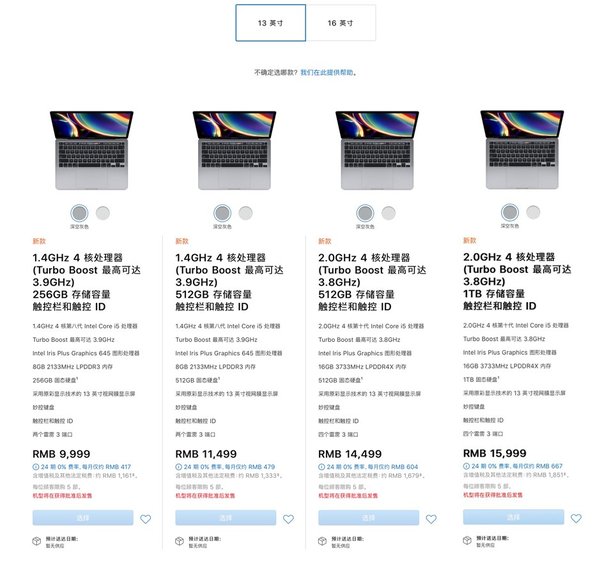Click the delivery box icon under first model
Viewport: 600px width, 564px height.
38,542
